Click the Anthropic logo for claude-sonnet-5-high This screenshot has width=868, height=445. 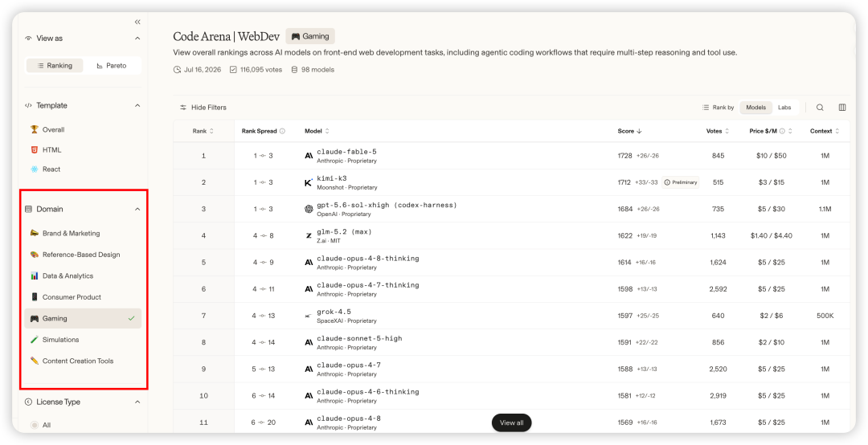[309, 343]
